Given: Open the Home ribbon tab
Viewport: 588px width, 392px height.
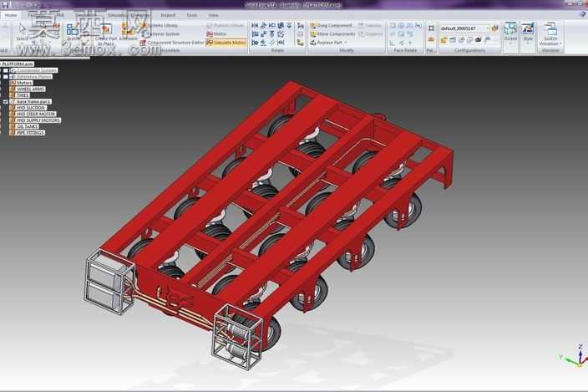Looking at the screenshot, I should pos(11,15).
